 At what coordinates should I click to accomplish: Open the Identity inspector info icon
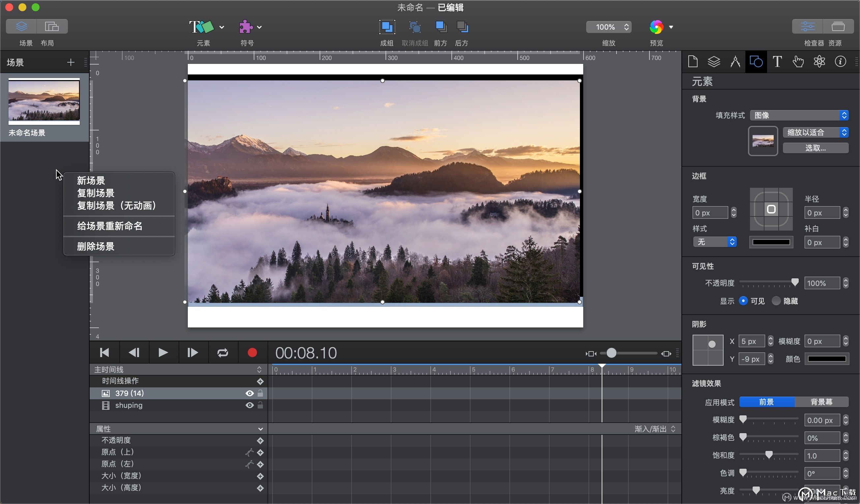840,62
